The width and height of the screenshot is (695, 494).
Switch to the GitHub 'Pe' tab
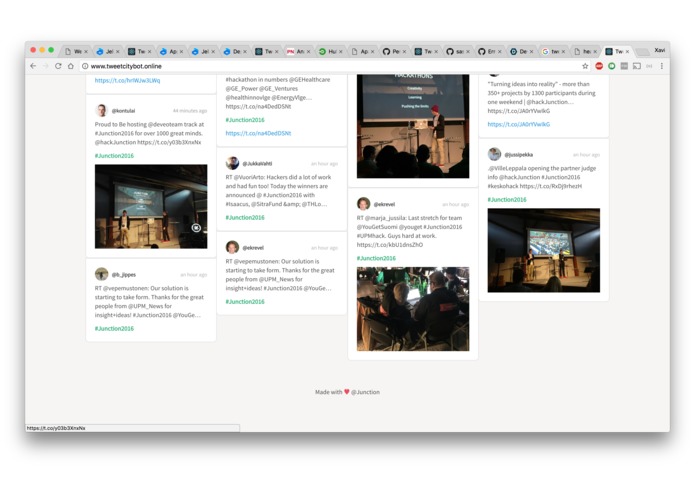[393, 51]
